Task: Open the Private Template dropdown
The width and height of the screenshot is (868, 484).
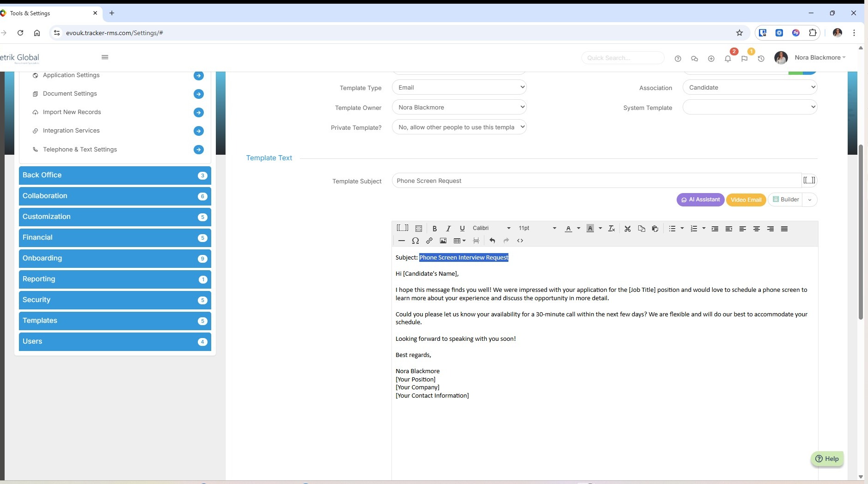Action: (459, 127)
